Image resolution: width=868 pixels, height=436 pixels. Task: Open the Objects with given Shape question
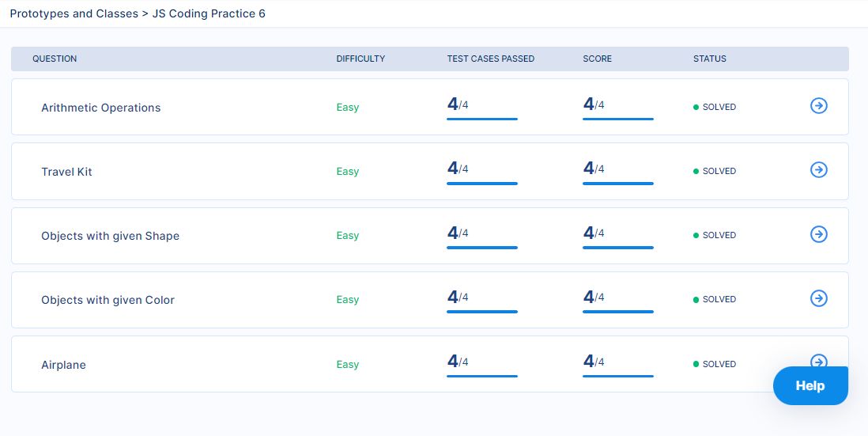pyautogui.click(x=110, y=236)
